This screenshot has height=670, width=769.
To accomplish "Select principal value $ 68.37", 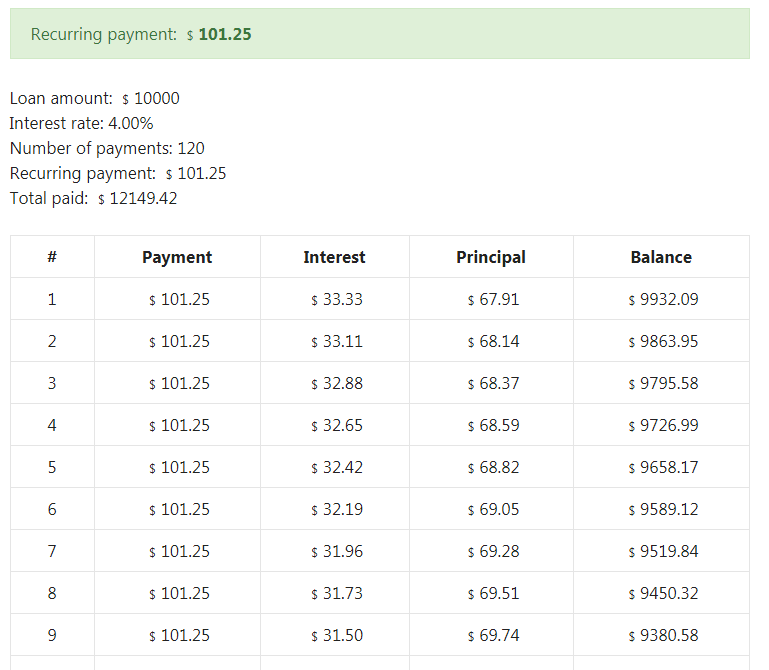I will 493,384.
